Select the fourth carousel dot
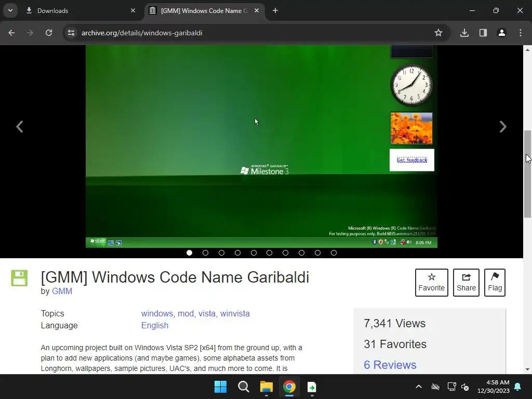Screen dimensions: 532x399 [237, 253]
